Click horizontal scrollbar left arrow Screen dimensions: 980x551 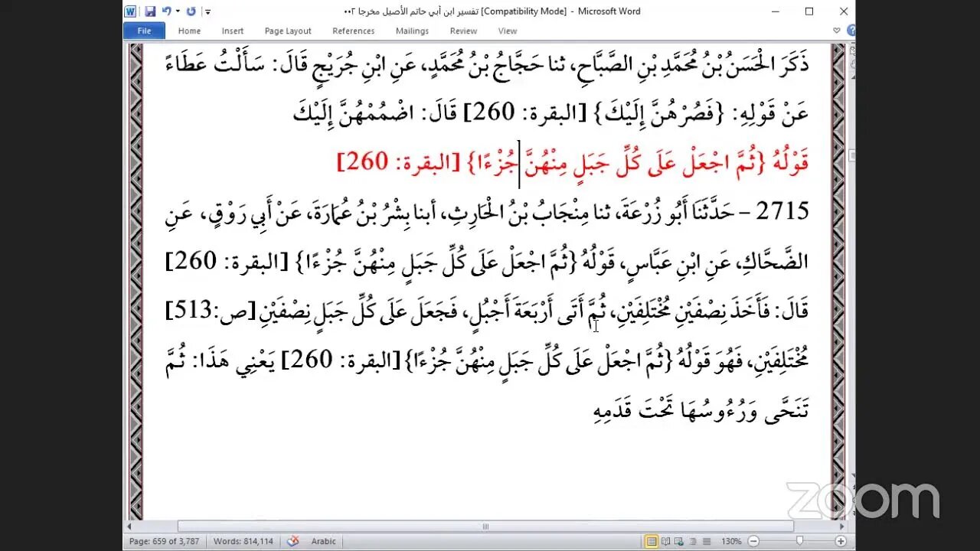tap(131, 527)
